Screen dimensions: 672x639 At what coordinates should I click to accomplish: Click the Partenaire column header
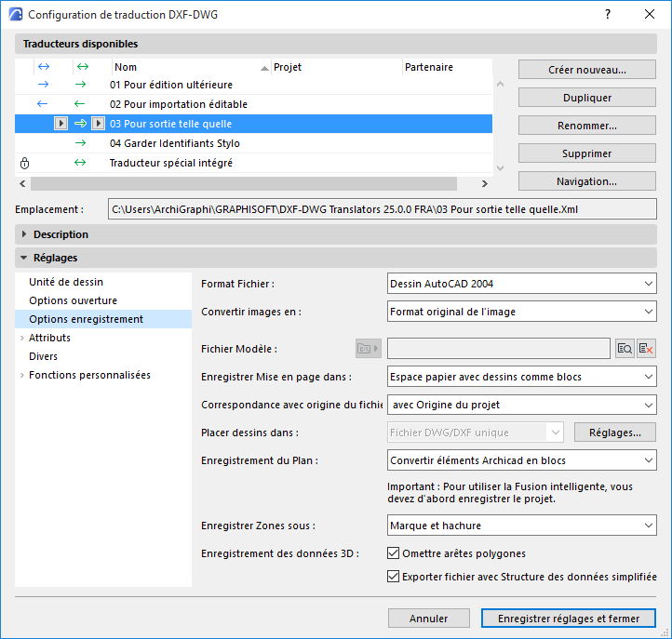447,67
